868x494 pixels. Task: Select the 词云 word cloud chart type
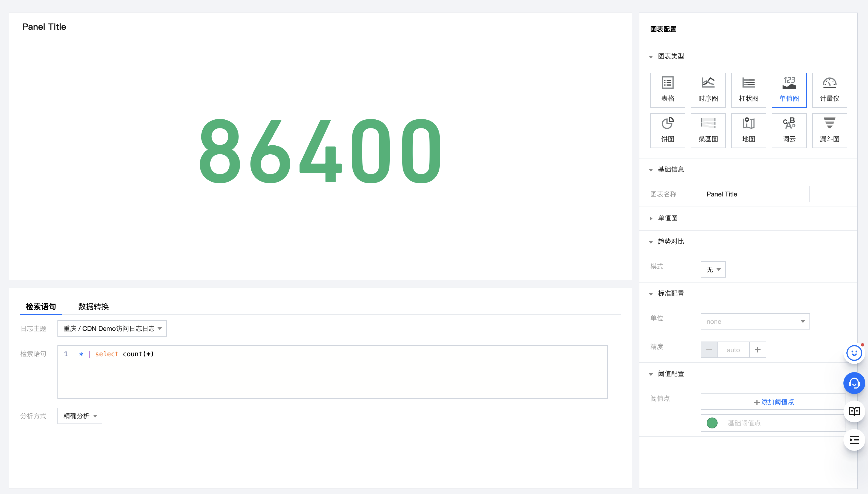click(x=788, y=130)
